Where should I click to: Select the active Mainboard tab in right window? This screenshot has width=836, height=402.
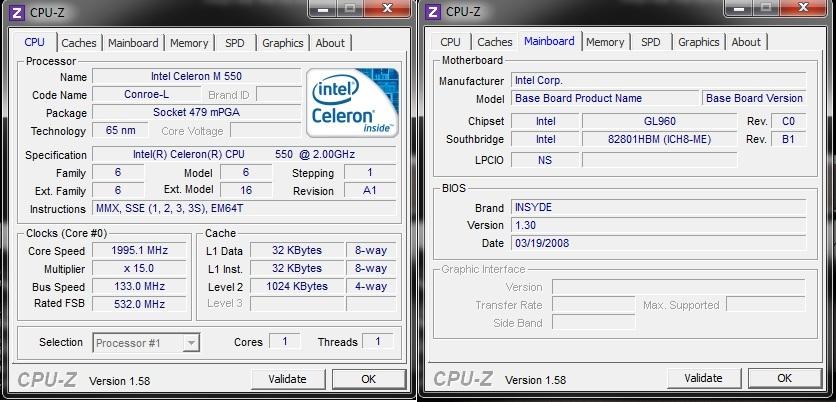coord(549,41)
